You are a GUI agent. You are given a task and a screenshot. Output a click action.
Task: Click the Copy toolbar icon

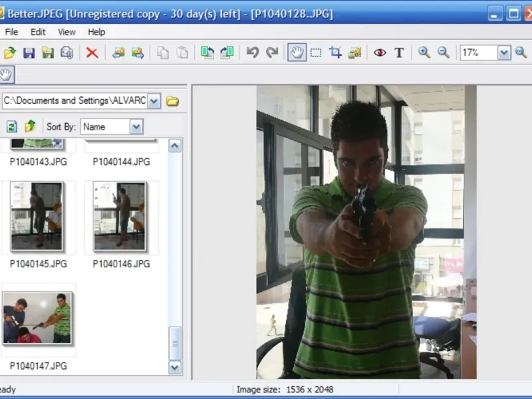tap(163, 53)
